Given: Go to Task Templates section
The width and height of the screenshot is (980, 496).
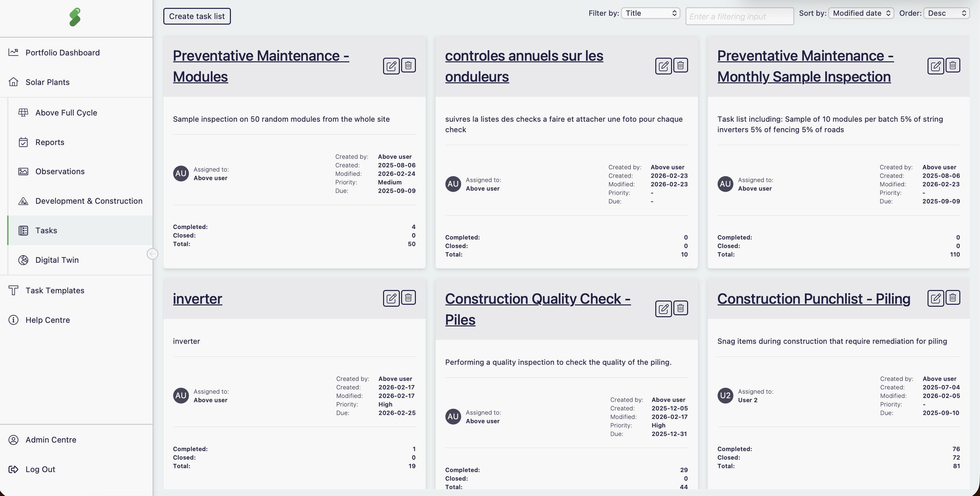Looking at the screenshot, I should (x=55, y=291).
